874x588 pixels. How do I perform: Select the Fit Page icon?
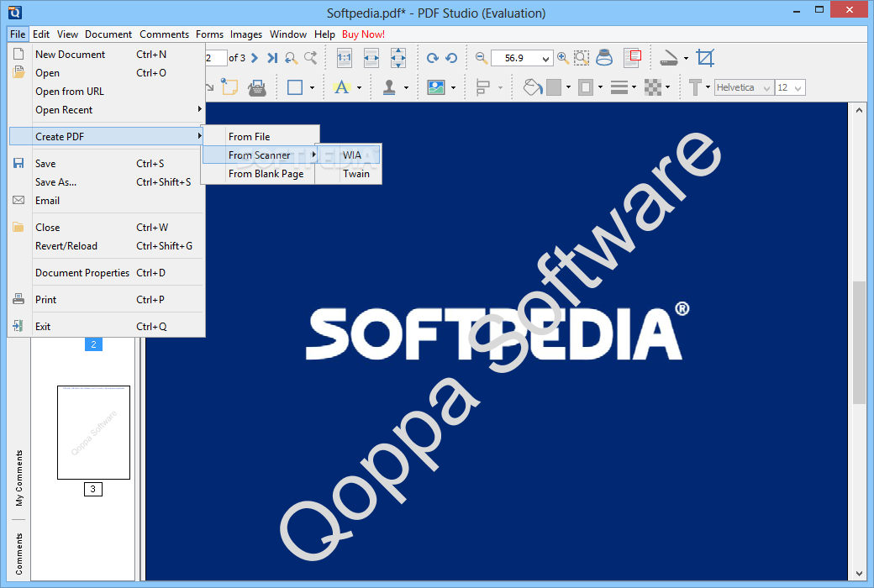[398, 58]
